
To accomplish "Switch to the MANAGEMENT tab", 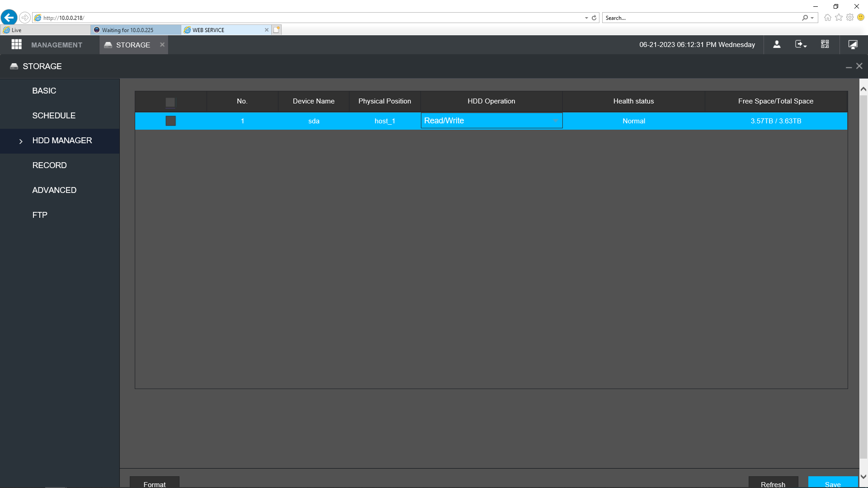I will [x=57, y=45].
